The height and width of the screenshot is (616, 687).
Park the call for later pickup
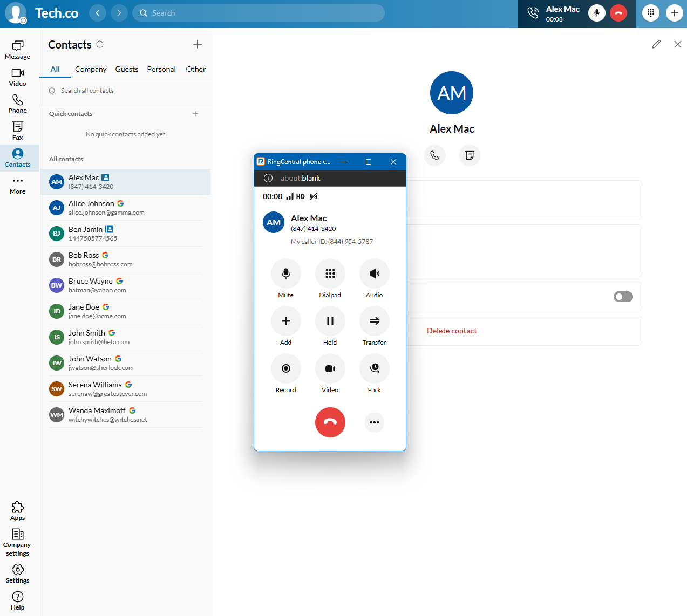click(374, 368)
